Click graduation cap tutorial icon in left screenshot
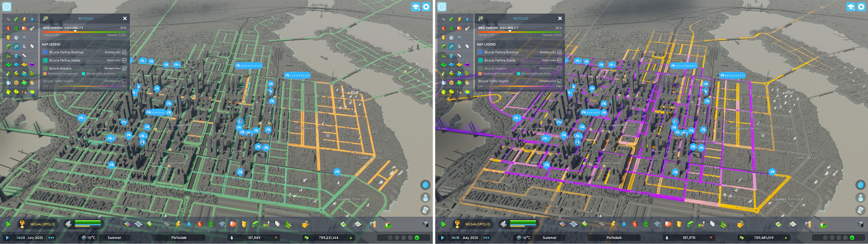This screenshot has width=868, height=244. point(416,7)
